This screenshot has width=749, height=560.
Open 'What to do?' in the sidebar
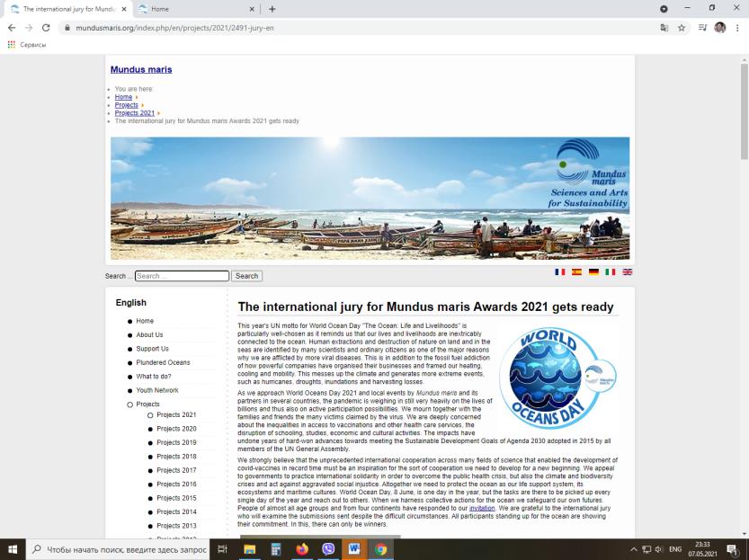pos(154,377)
